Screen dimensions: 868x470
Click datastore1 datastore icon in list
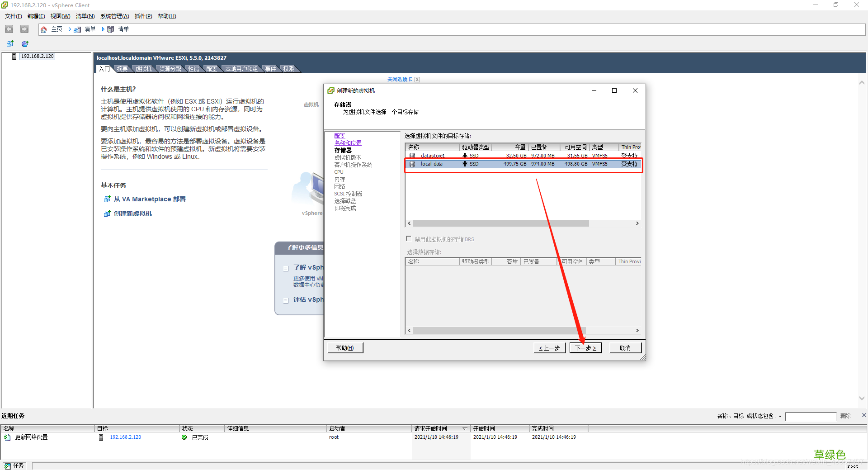[x=412, y=156]
